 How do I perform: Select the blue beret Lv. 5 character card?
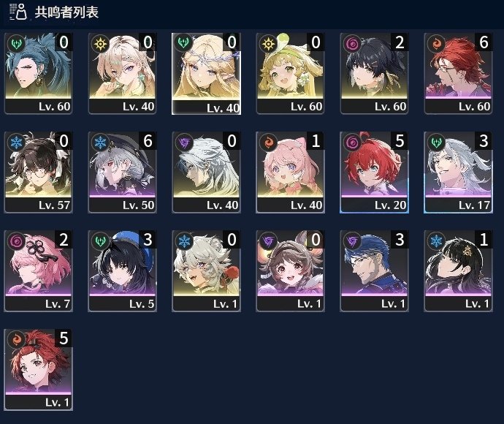point(122,271)
